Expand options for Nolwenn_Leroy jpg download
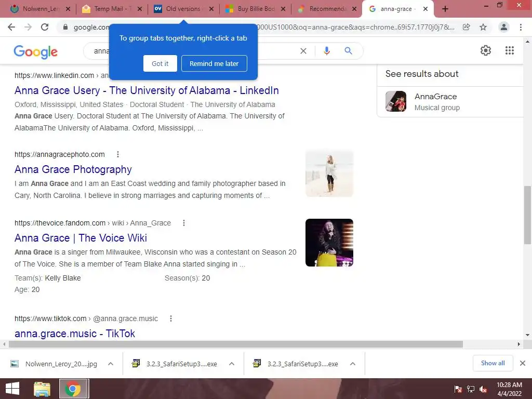532x399 pixels. tap(111, 364)
